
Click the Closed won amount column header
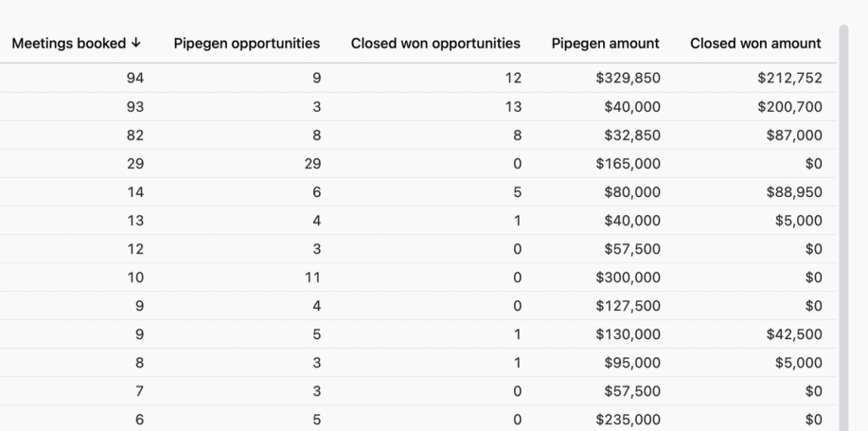(x=755, y=44)
